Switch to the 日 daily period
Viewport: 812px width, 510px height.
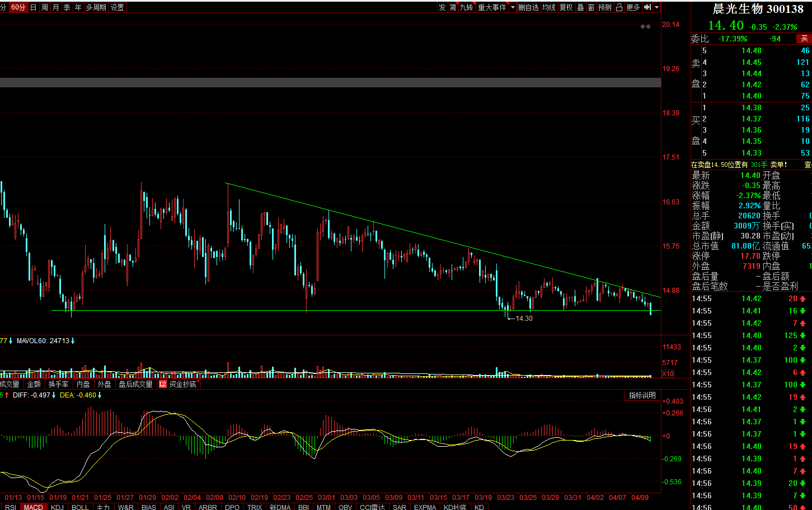click(x=34, y=7)
